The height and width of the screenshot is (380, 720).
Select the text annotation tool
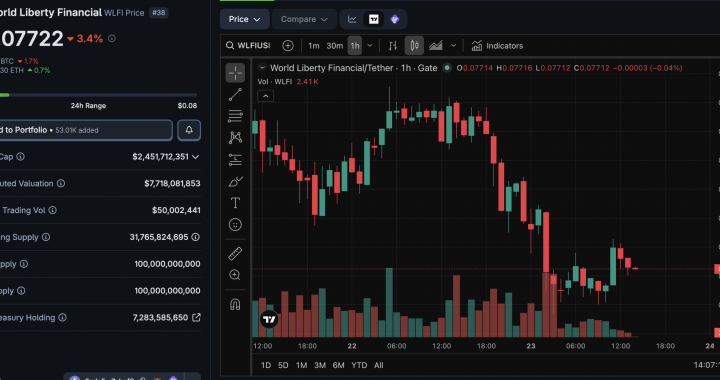[x=235, y=203]
